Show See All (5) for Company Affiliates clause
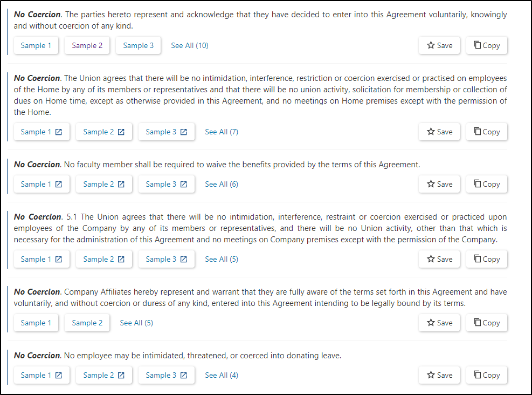The width and height of the screenshot is (532, 395). 136,323
